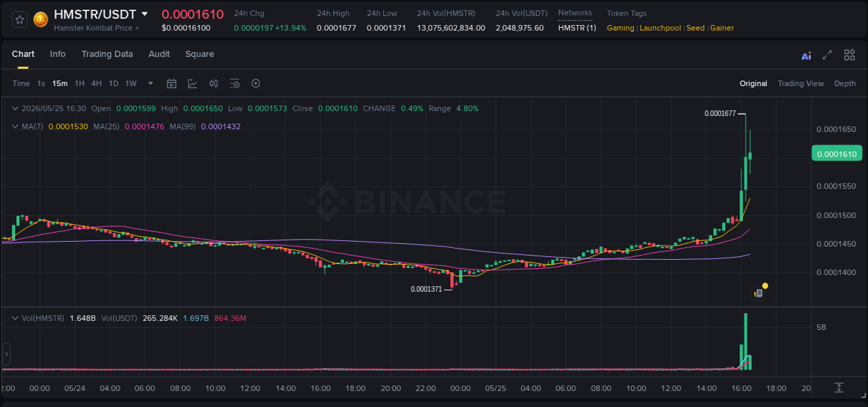Screen dimensions: 868x407
Task: Select the 1H interval
Action: point(79,83)
